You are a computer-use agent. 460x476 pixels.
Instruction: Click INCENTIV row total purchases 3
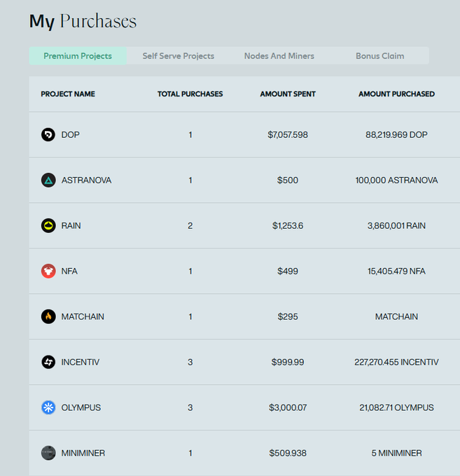pyautogui.click(x=190, y=362)
